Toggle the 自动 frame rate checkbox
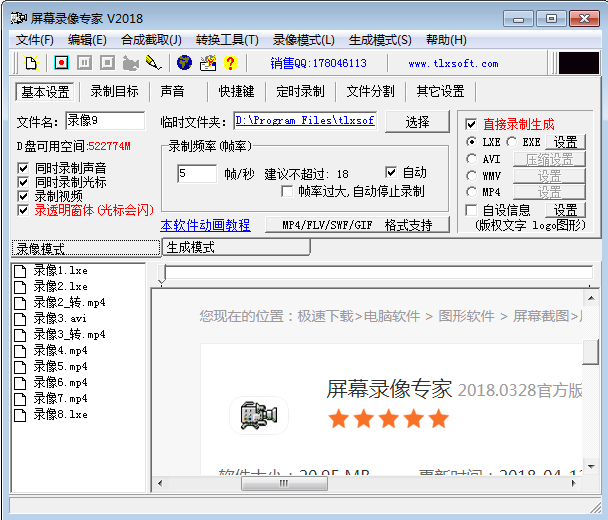This screenshot has width=608, height=520. click(x=391, y=172)
